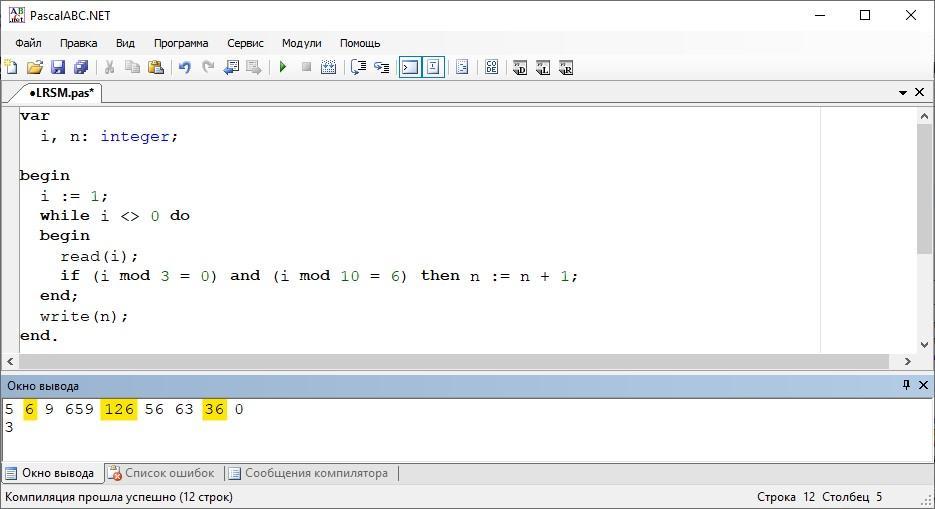Toggle the input window button

tap(433, 67)
